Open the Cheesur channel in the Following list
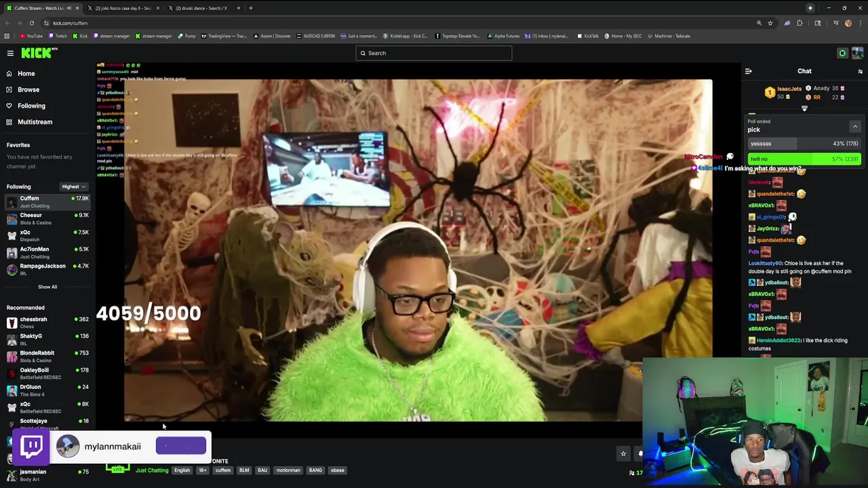This screenshot has height=488, width=868. [x=47, y=218]
